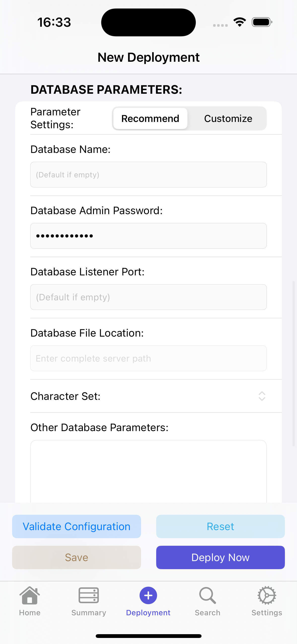This screenshot has height=644, width=297.
Task: Expand the Character Set picker
Action: click(262, 396)
